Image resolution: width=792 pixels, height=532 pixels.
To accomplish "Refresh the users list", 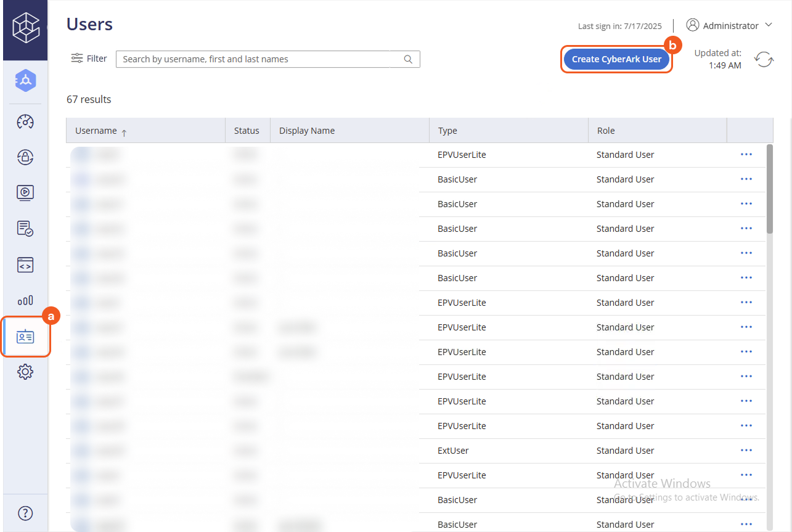I will click(x=764, y=59).
